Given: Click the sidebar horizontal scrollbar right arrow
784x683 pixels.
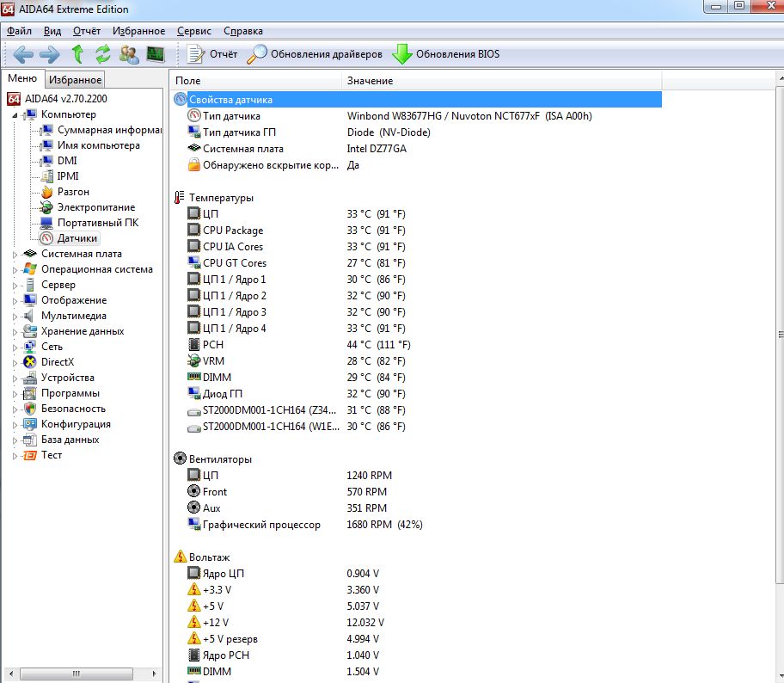Looking at the screenshot, I should pyautogui.click(x=155, y=674).
